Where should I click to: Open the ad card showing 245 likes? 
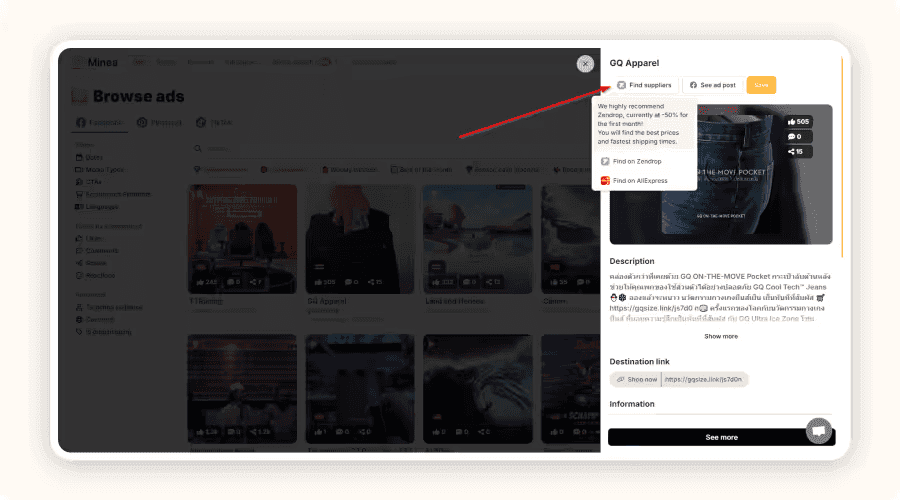(x=242, y=239)
